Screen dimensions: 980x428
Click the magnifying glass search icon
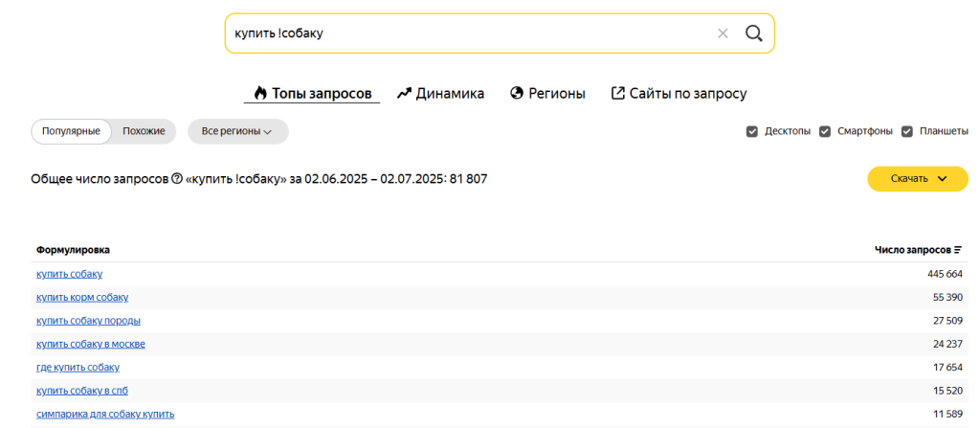[x=753, y=34]
